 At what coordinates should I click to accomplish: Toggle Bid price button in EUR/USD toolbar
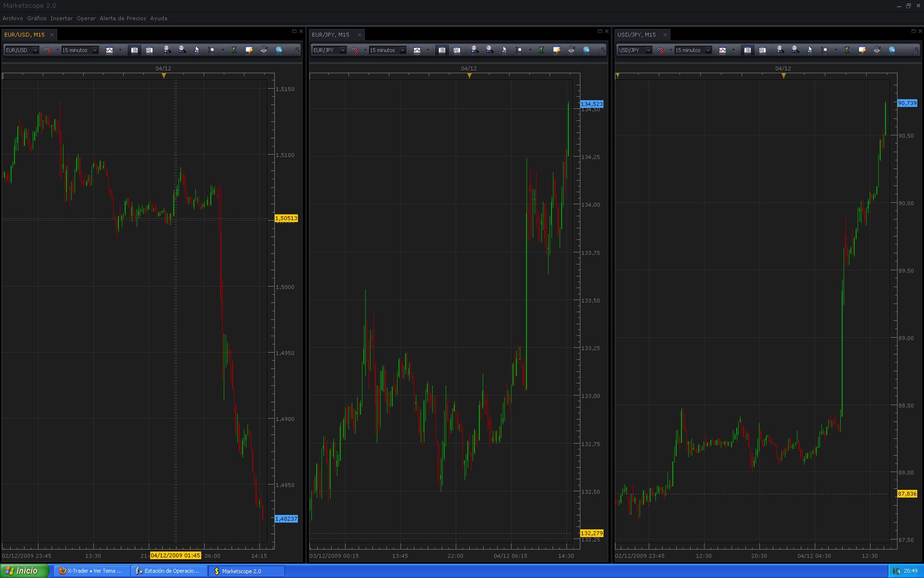[134, 50]
